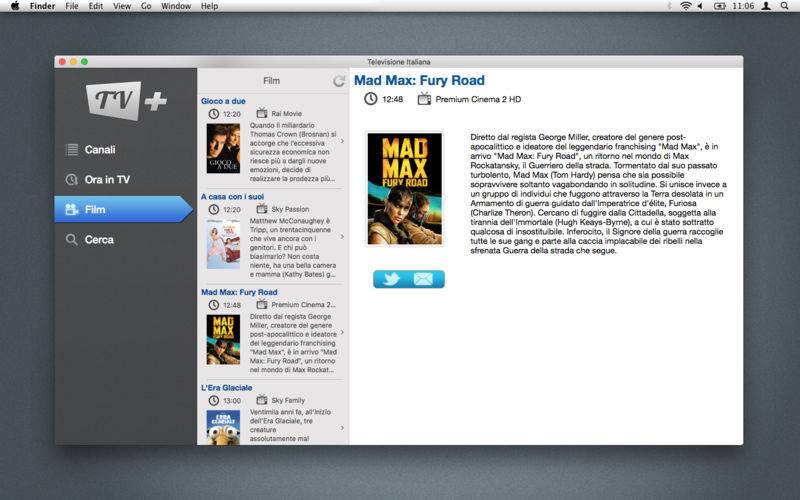Share film via email envelope button

(423, 279)
